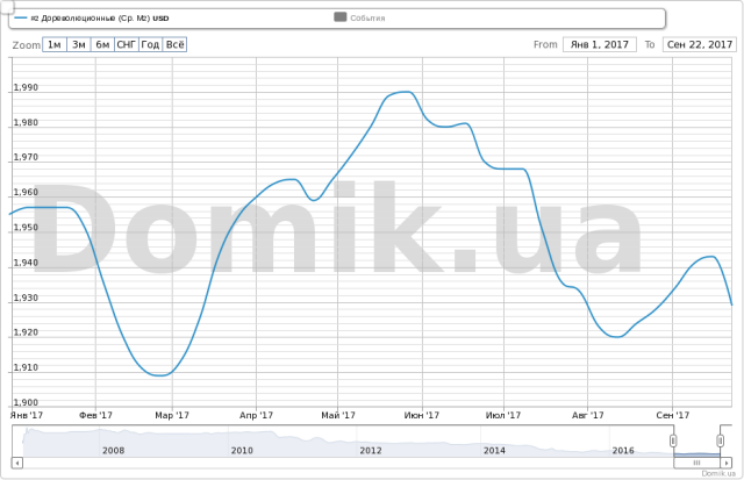Viewport: 744px width, 480px height.
Task: Click the Апр '17 axis label
Action: click(256, 415)
